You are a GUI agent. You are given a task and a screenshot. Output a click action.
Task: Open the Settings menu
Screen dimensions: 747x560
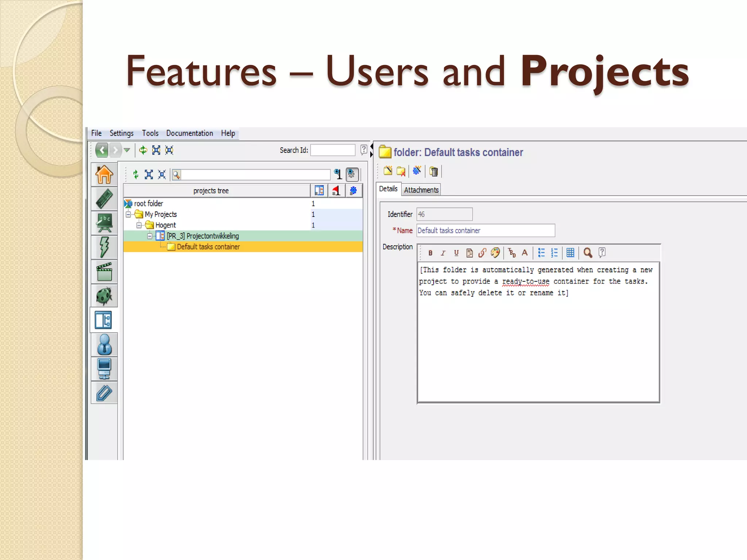coord(121,133)
